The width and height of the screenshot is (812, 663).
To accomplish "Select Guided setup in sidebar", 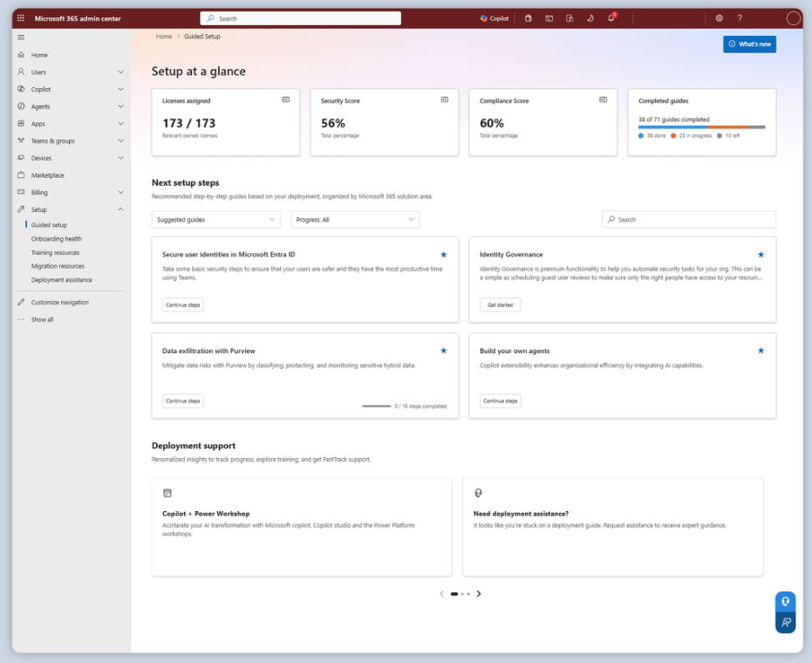I will tap(49, 225).
